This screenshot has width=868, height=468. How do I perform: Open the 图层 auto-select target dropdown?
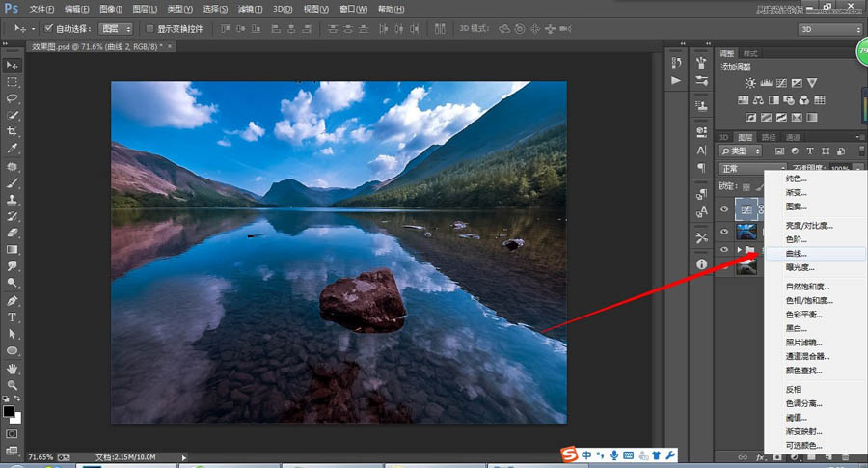[115, 28]
